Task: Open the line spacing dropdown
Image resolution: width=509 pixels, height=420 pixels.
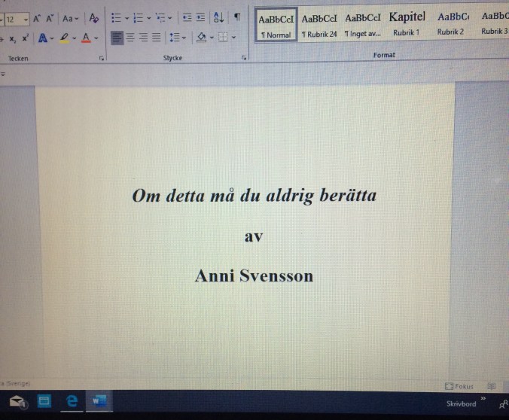Action: (176, 37)
